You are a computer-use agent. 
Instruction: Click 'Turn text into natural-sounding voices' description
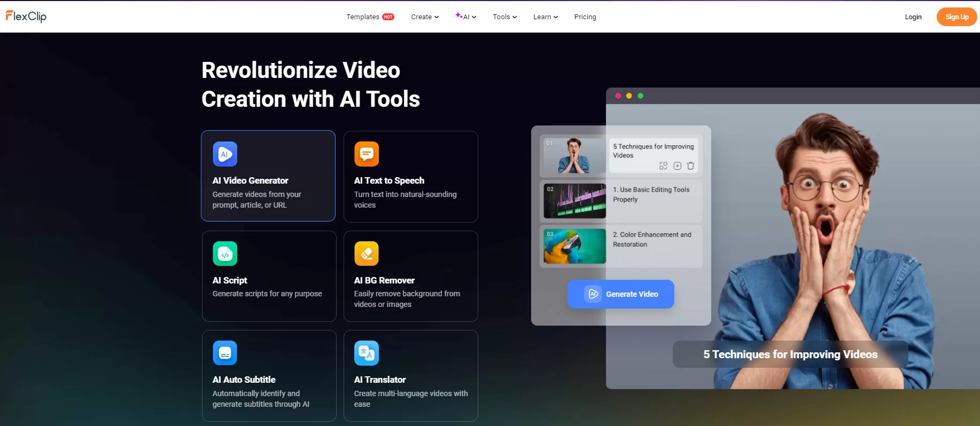(405, 200)
